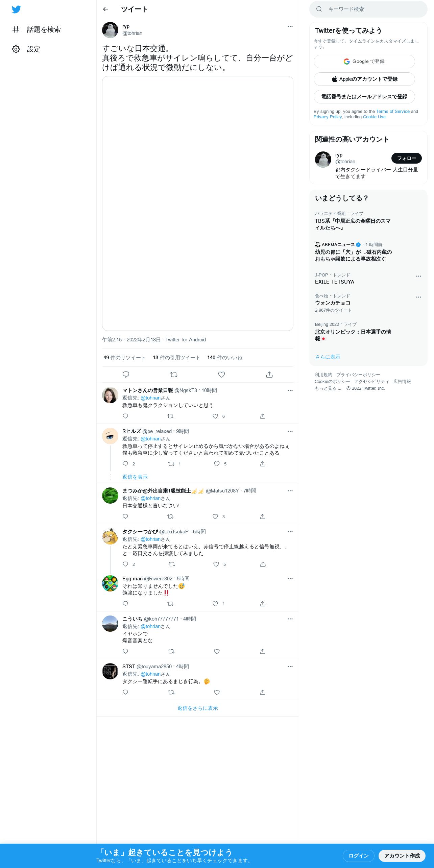
Task: Open settings gear in left sidebar
Action: 16,49
